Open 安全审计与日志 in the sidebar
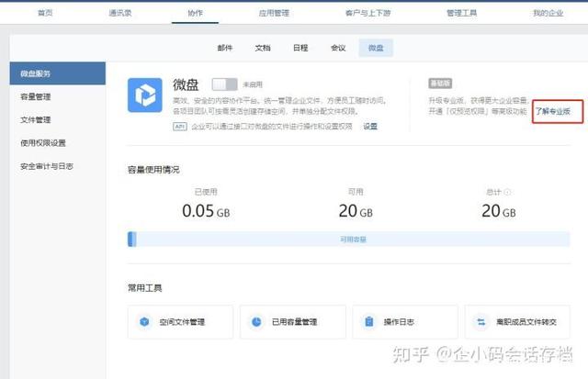This screenshot has height=379, width=588. pyautogui.click(x=47, y=166)
